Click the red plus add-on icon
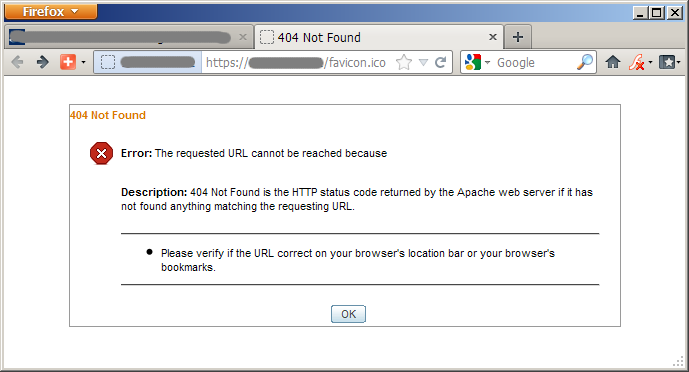Screen dimensions: 689x372 (x=68, y=62)
